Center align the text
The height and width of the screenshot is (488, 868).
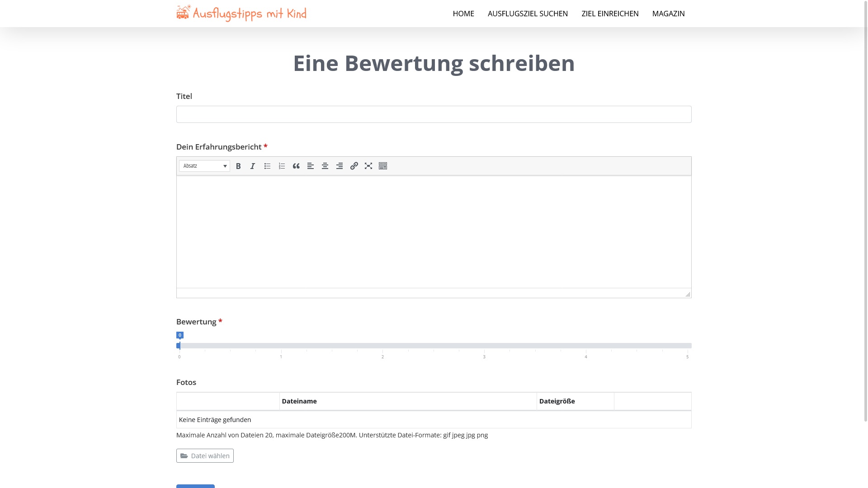pyautogui.click(x=325, y=166)
